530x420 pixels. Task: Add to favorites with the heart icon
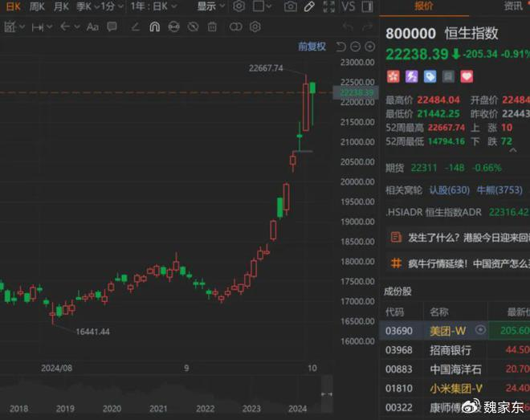point(467,77)
